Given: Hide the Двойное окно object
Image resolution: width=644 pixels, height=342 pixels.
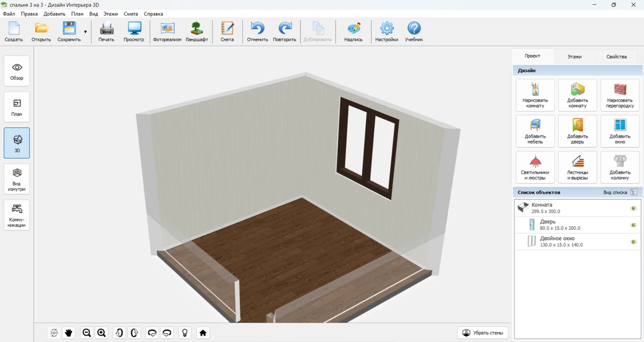Looking at the screenshot, I should pos(633,242).
